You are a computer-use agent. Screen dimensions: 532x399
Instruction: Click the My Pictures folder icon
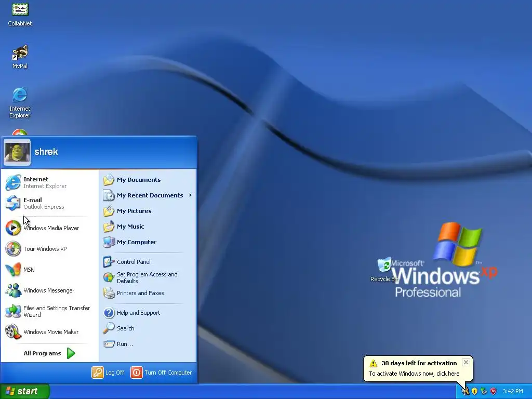[109, 211]
